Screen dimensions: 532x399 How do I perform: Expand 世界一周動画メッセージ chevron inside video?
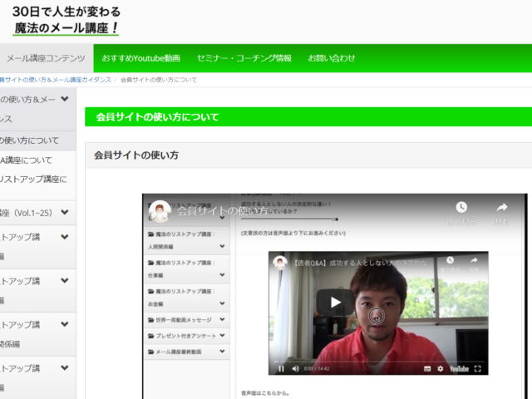[x=222, y=319]
